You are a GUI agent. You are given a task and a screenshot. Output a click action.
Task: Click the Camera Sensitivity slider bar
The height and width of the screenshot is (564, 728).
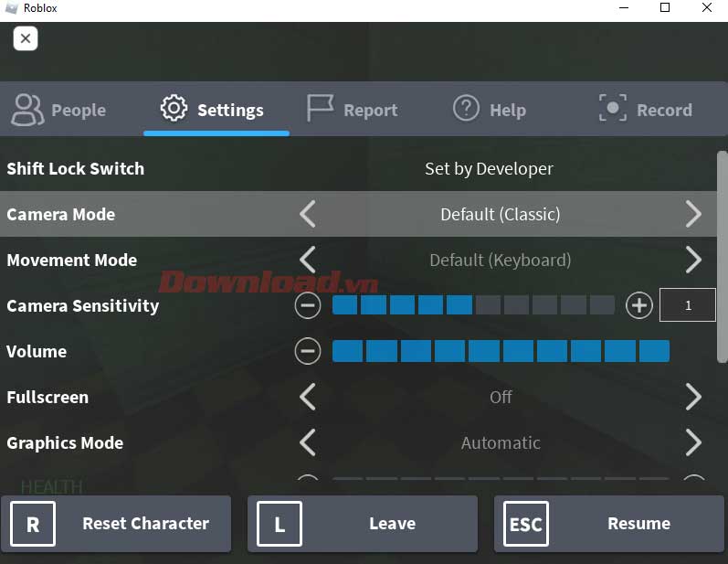473,305
